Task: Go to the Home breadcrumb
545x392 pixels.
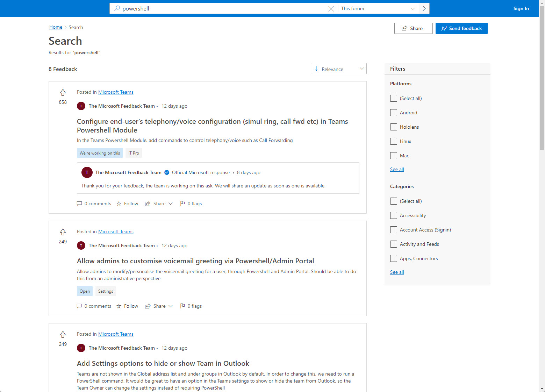Action: (56, 27)
